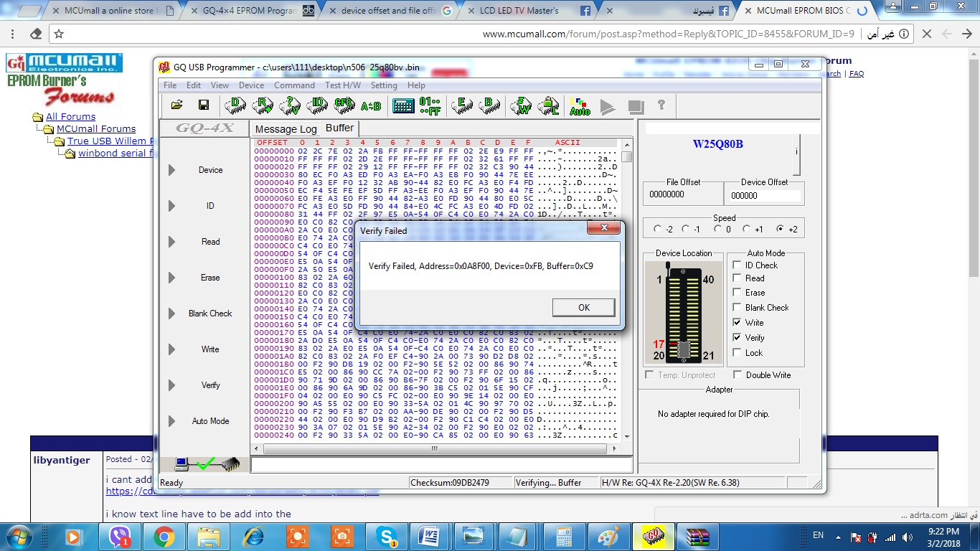Click the Erase chip toolbar icon (E)
980x551 pixels.
pos(462,105)
